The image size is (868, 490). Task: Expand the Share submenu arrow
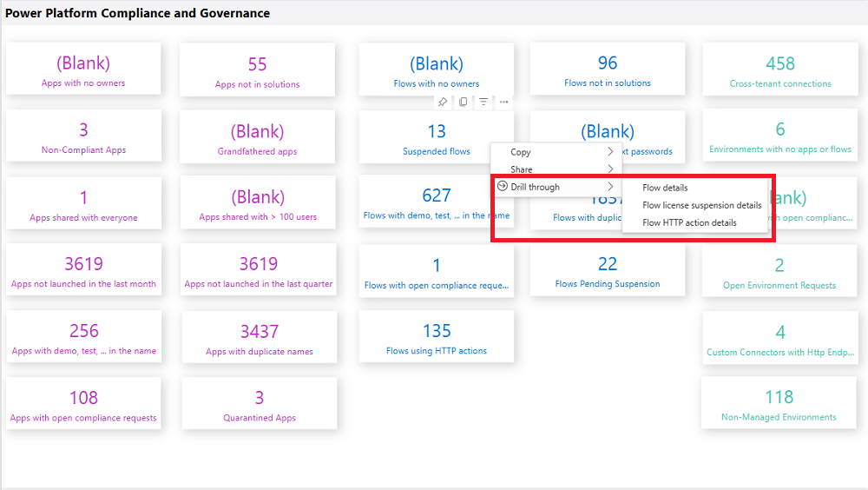point(610,169)
